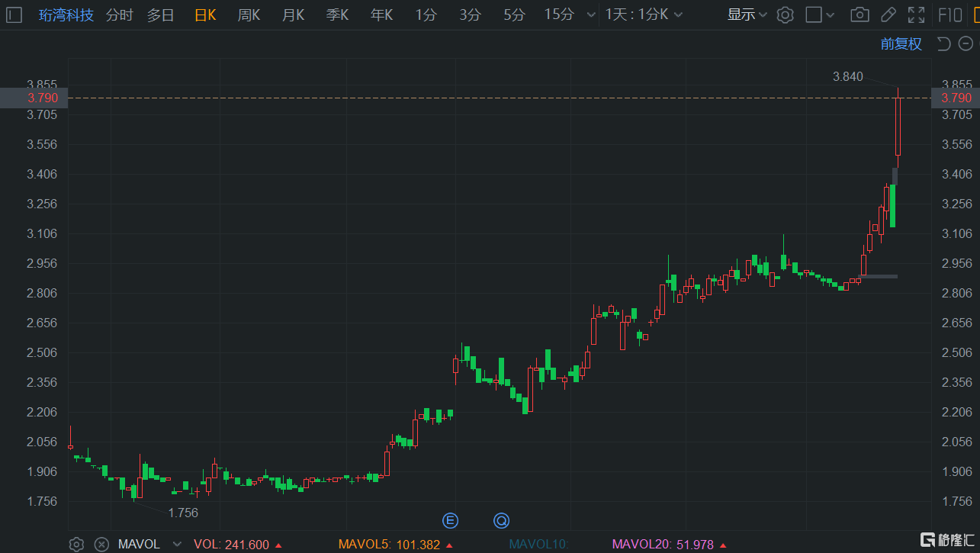
Task: Click the latest tall red candlestick
Action: point(898,127)
